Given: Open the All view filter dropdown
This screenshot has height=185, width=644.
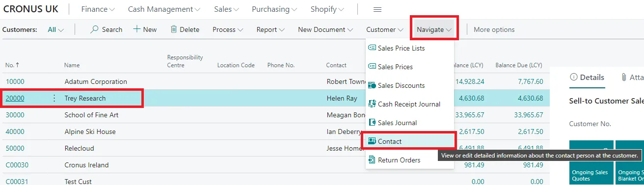Looking at the screenshot, I should coord(56,29).
